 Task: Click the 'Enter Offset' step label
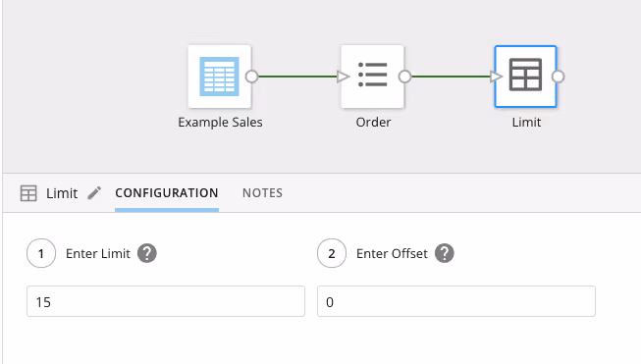(392, 254)
